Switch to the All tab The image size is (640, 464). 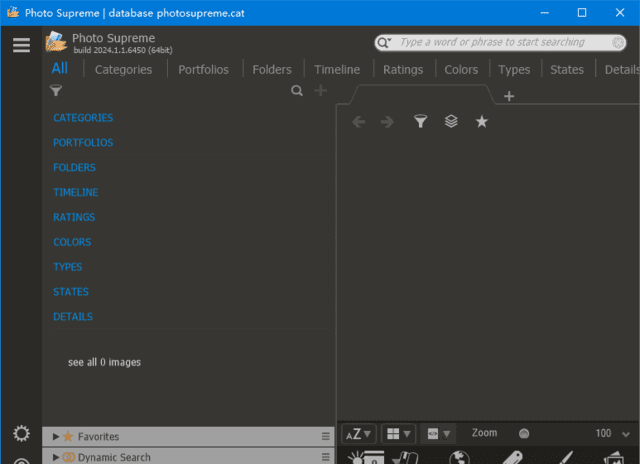[x=60, y=68]
